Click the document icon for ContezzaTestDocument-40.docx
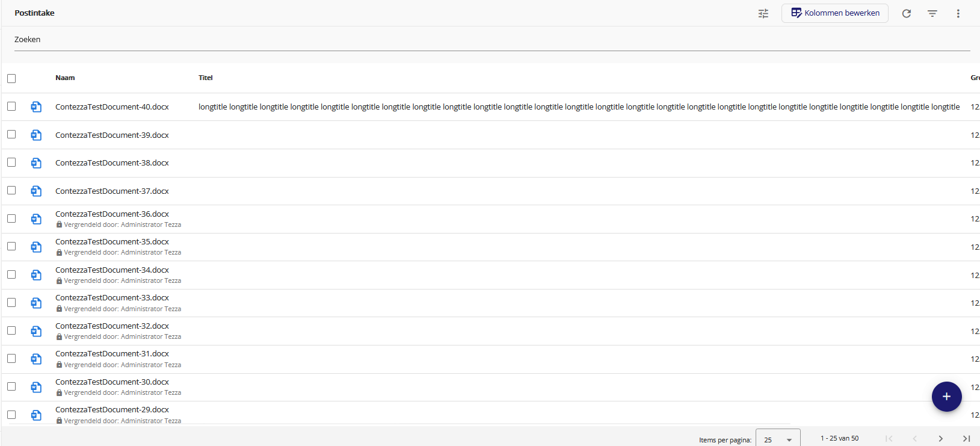This screenshot has height=446, width=980. coord(36,107)
